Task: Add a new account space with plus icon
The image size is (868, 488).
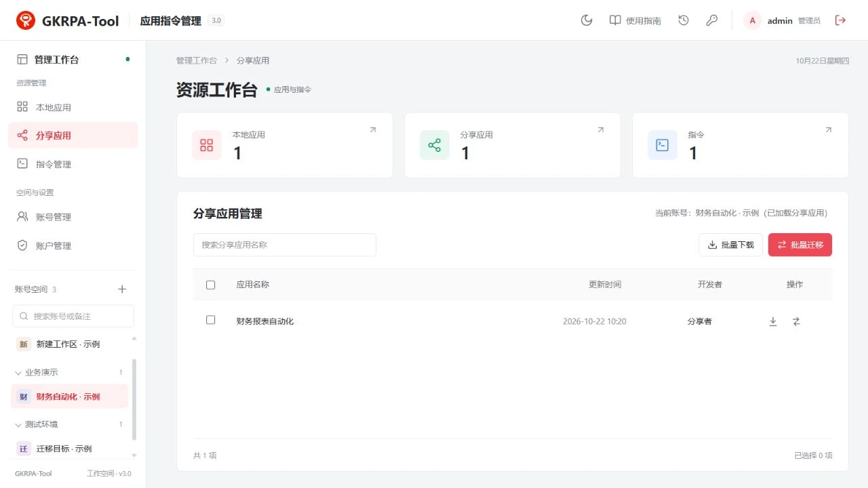Action: point(122,289)
